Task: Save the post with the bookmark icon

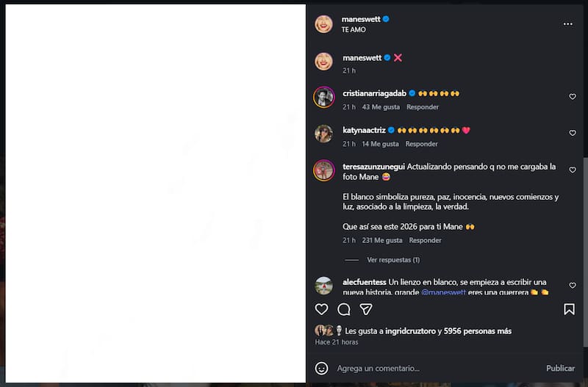Action: tap(569, 309)
